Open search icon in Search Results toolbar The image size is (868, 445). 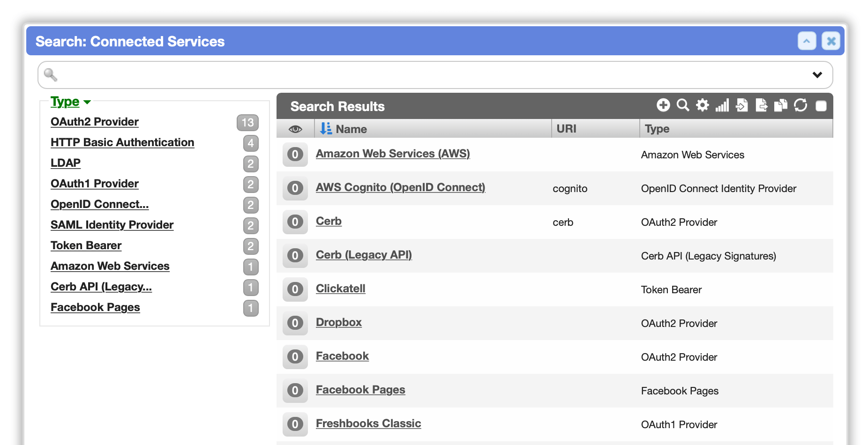pyautogui.click(x=683, y=105)
